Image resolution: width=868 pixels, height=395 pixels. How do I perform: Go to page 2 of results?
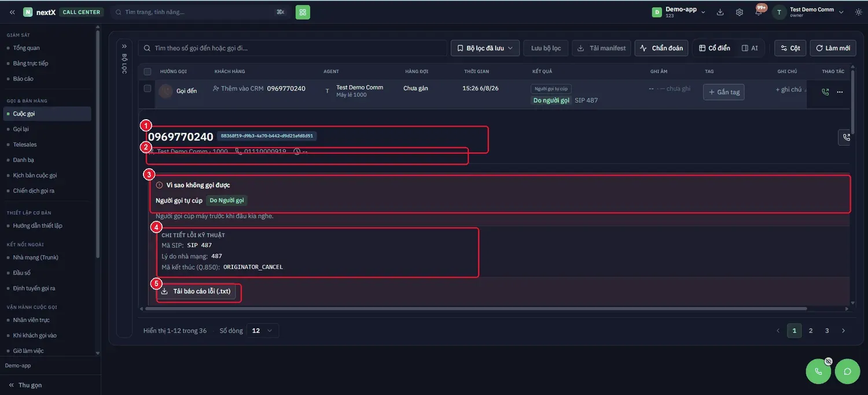[x=811, y=331]
